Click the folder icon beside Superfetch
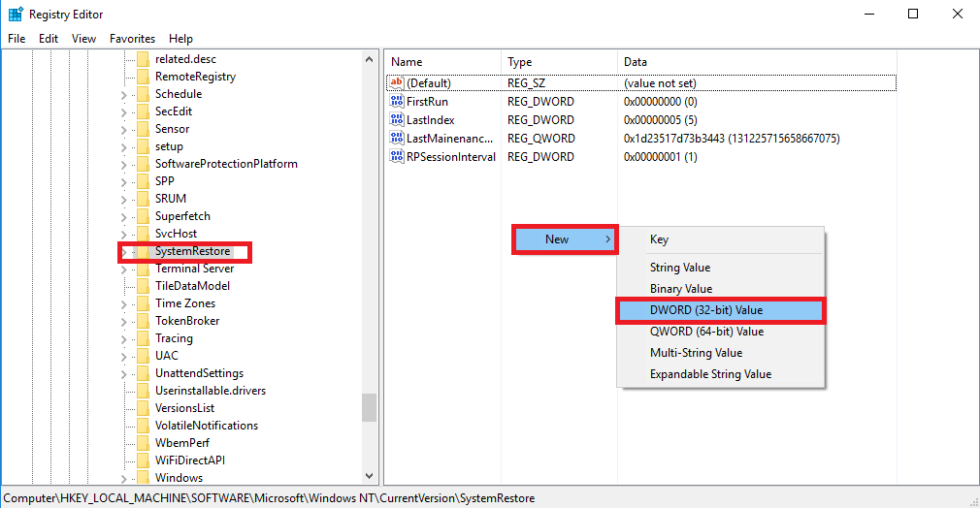The image size is (980, 508). click(x=144, y=215)
